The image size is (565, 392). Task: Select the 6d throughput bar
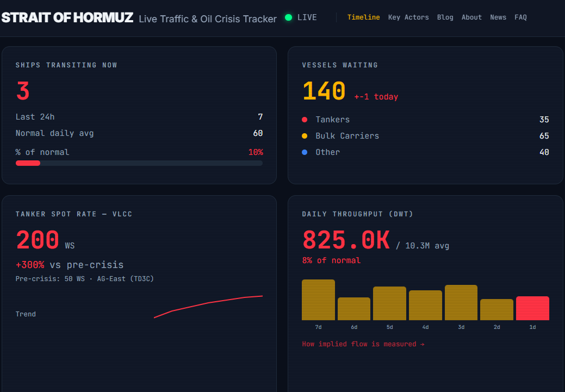[354, 309]
